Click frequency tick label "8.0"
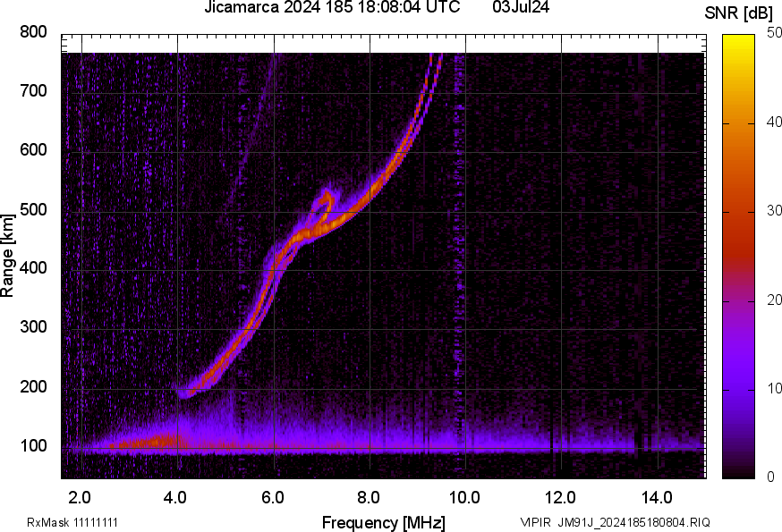The image size is (782, 532). coord(369,497)
